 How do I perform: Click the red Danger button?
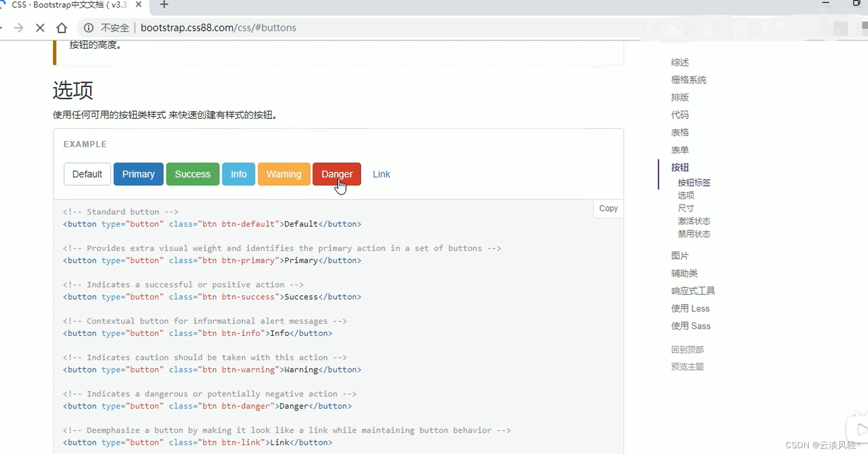pos(337,174)
